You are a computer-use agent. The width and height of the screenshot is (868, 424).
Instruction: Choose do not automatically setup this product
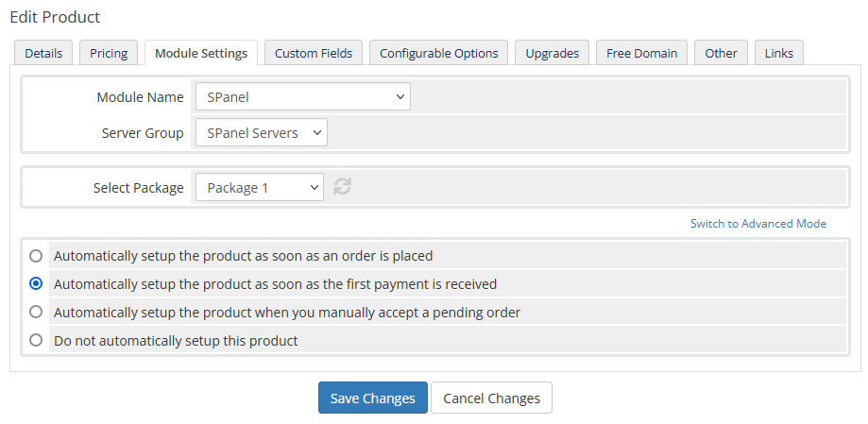[x=36, y=340]
